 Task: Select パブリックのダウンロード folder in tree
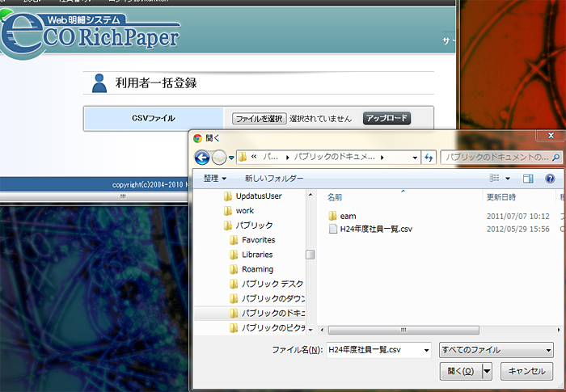267,298
